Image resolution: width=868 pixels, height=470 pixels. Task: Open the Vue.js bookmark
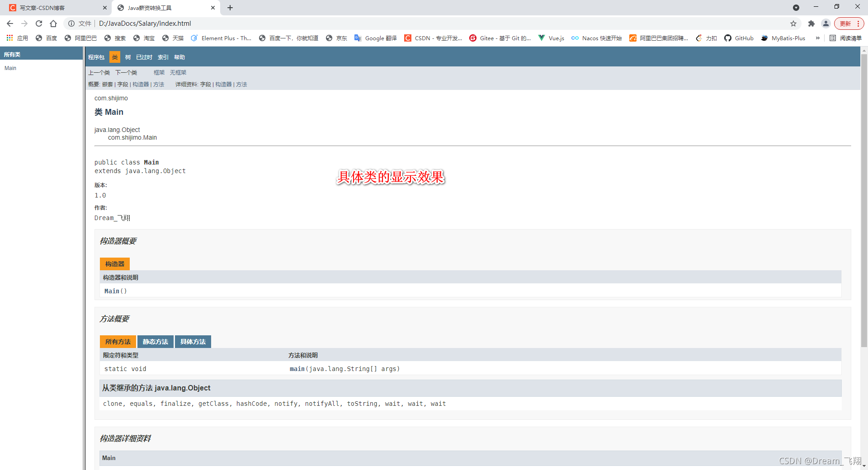[x=551, y=38]
